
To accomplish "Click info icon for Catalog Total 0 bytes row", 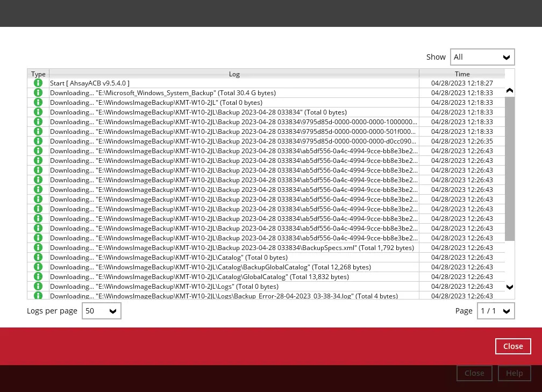I will (x=38, y=258).
